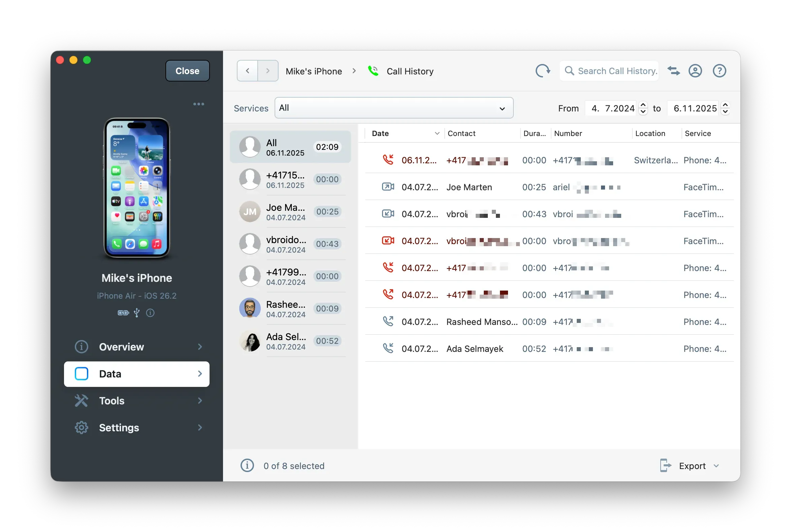Expand the Export options chevron
This screenshot has width=791, height=532.
[716, 465]
